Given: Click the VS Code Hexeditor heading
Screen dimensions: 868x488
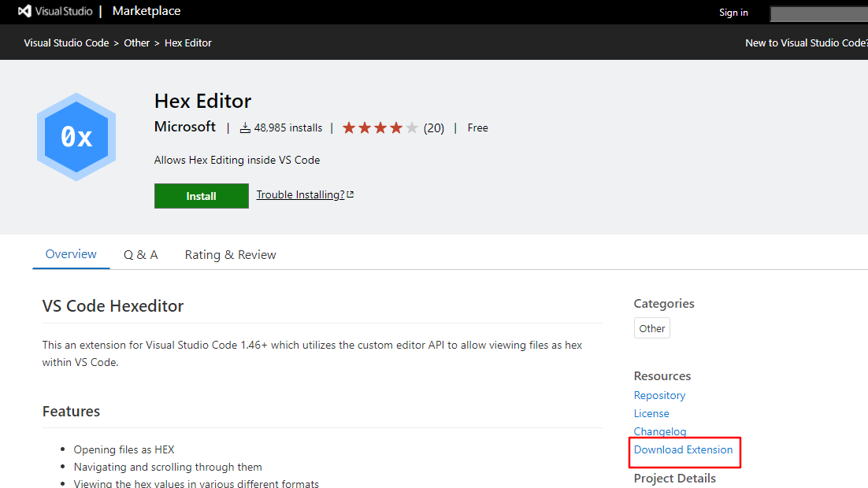Looking at the screenshot, I should [113, 305].
